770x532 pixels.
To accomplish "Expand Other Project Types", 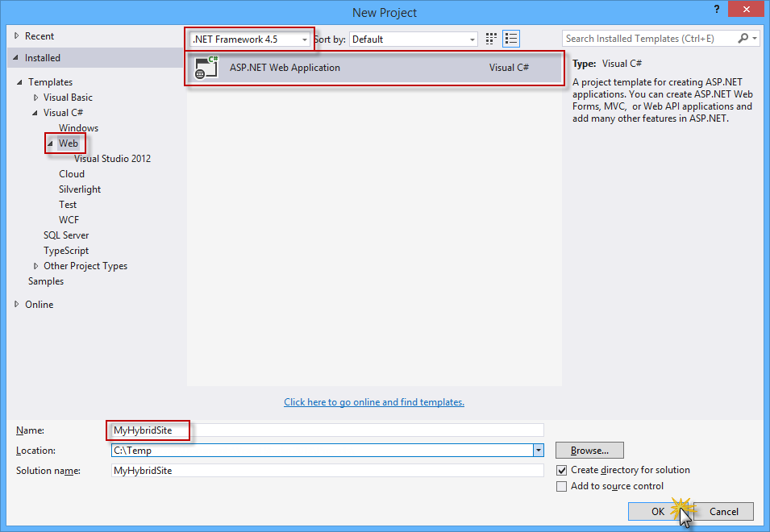I will [x=35, y=265].
